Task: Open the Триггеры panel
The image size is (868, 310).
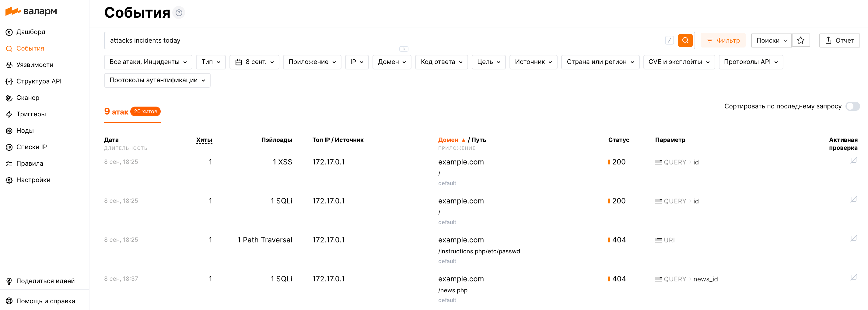Action: click(x=31, y=114)
